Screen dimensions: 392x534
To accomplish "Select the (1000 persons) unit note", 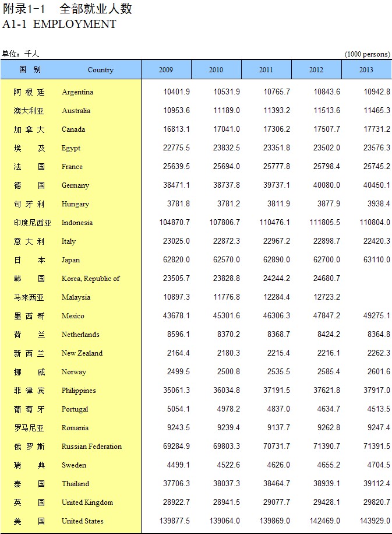I will [x=367, y=54].
